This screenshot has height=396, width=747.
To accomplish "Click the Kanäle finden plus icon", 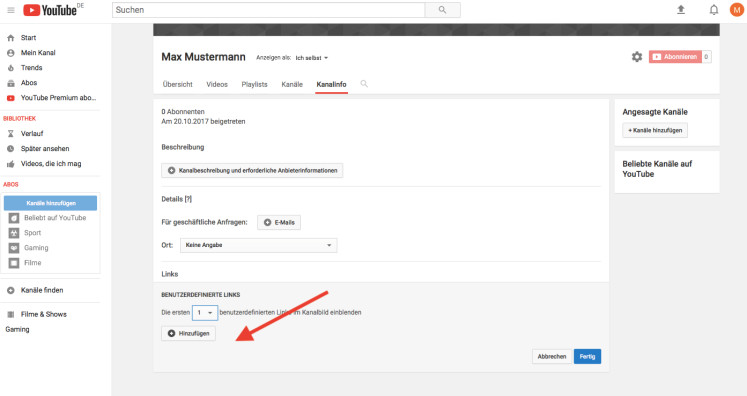I will 10,290.
